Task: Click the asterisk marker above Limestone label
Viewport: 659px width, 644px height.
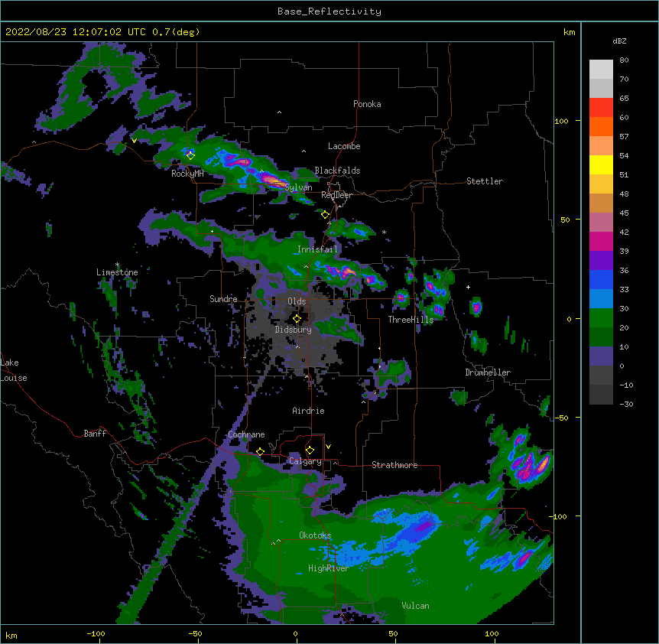Action: [117, 265]
